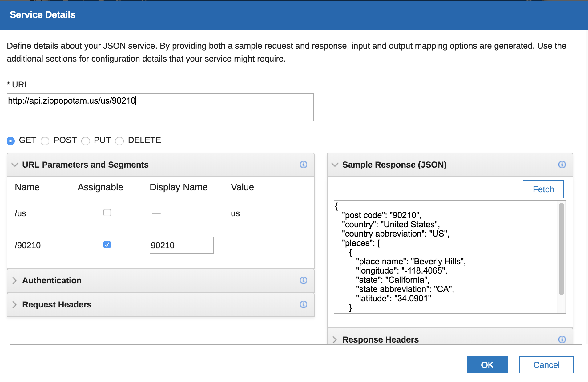Click the Fetch button

point(543,189)
